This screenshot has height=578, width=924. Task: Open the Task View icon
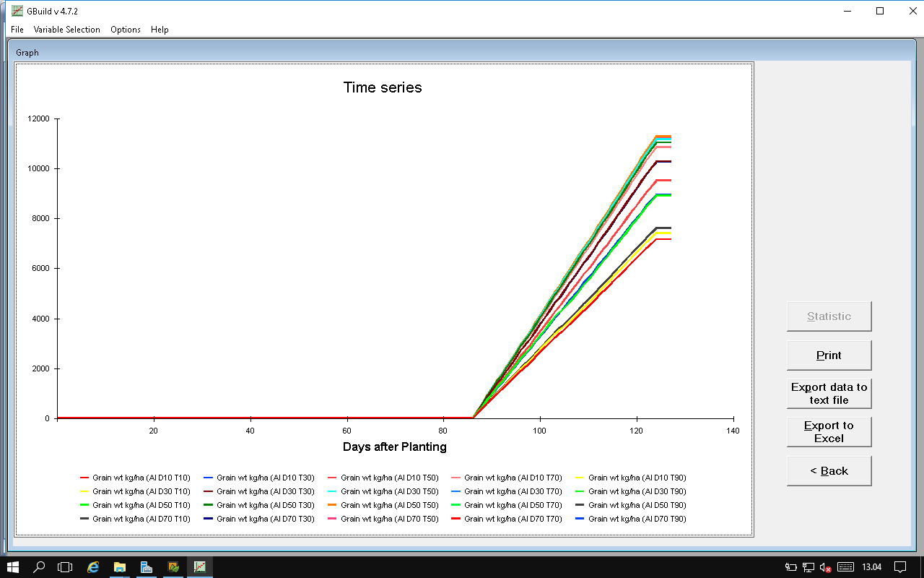[x=65, y=567]
